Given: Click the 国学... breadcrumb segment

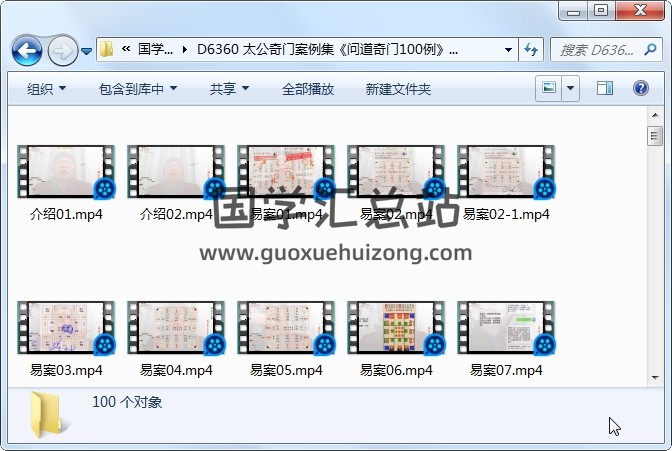Looking at the screenshot, I should click(x=155, y=50).
